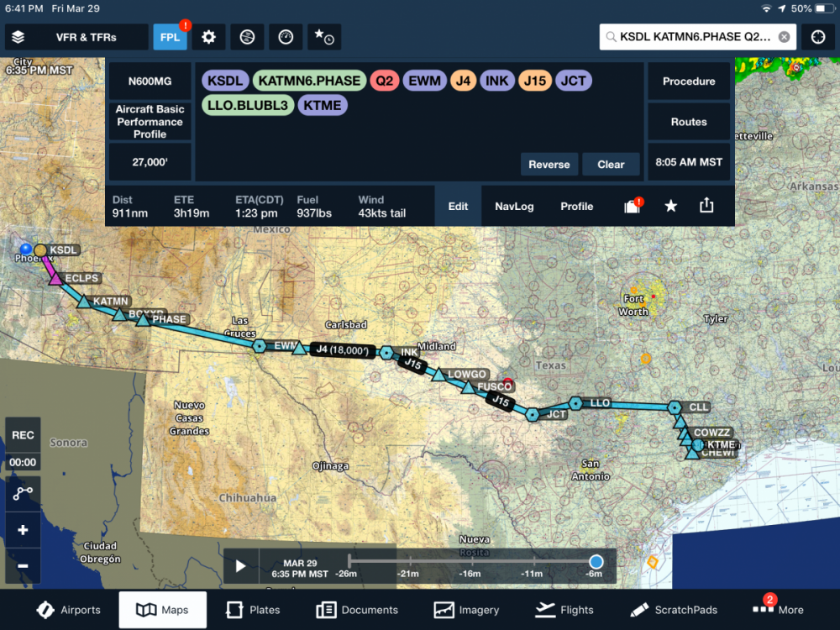Screen dimensions: 840x630
Task: Select the KTME destination bubble
Action: click(322, 105)
